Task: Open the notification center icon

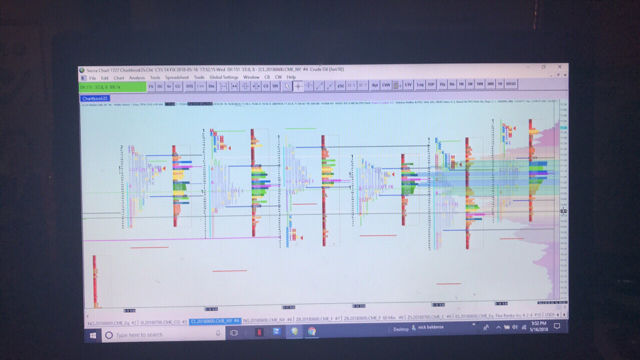Action: pyautogui.click(x=557, y=326)
